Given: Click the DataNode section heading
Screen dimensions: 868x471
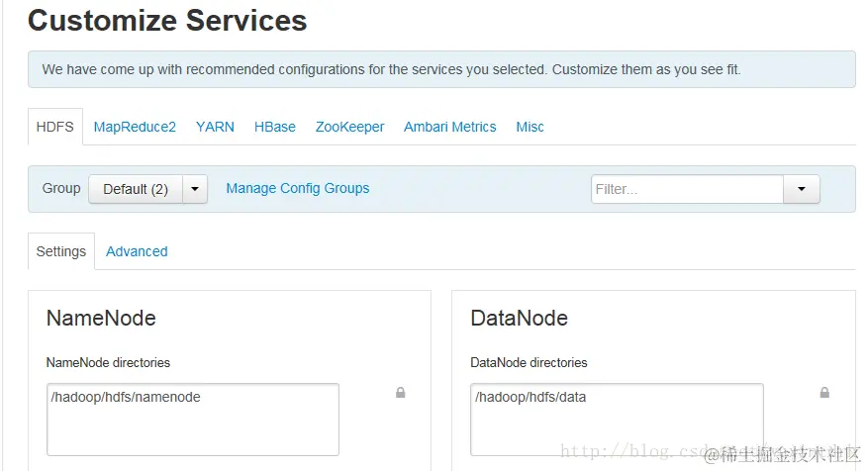Looking at the screenshot, I should tap(520, 319).
